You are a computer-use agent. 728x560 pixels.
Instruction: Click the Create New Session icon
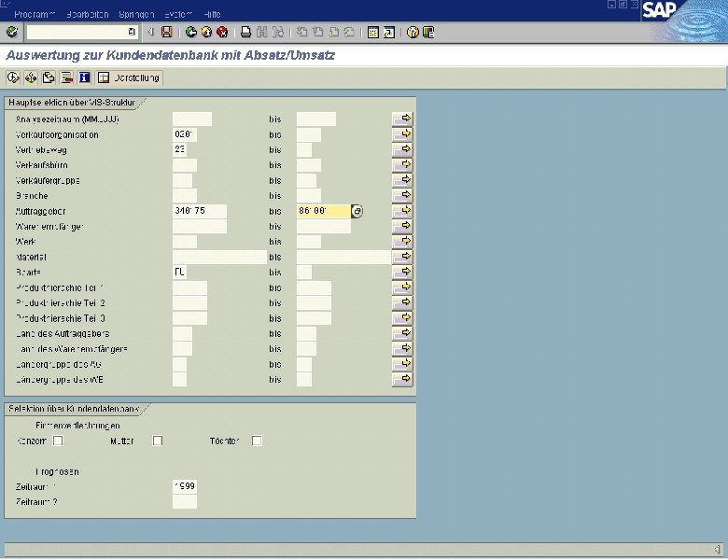372,32
